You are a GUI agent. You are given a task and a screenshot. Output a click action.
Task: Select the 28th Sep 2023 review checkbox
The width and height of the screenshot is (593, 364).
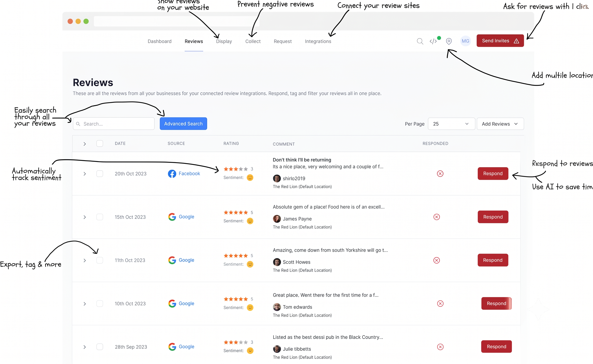coord(100,347)
